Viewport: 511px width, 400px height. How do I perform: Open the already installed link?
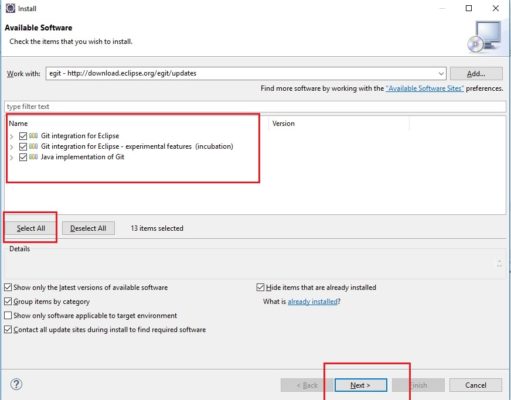click(x=312, y=302)
